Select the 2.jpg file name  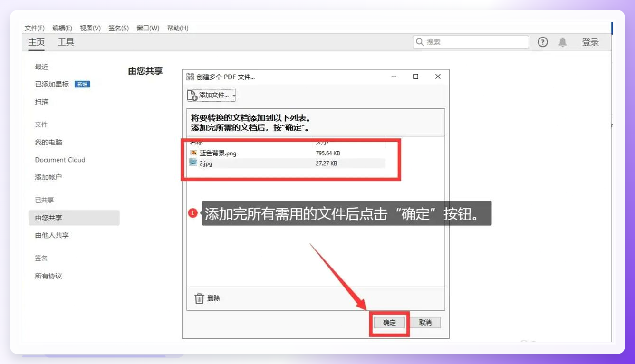point(206,163)
